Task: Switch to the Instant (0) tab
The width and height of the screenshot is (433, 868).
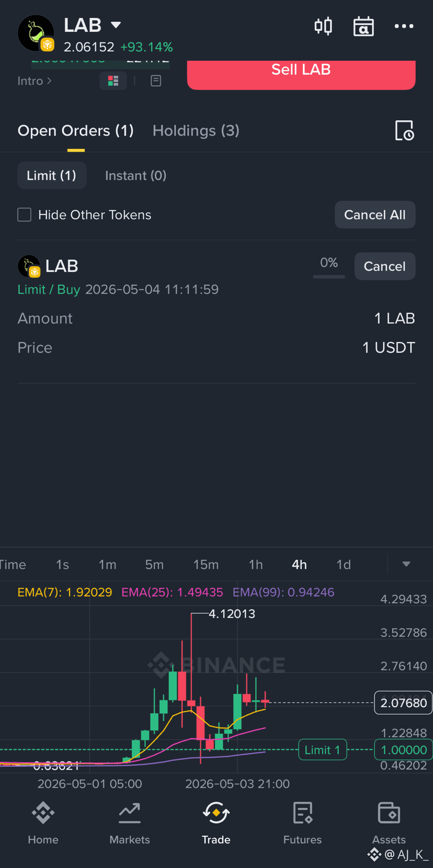Action: pyautogui.click(x=136, y=176)
